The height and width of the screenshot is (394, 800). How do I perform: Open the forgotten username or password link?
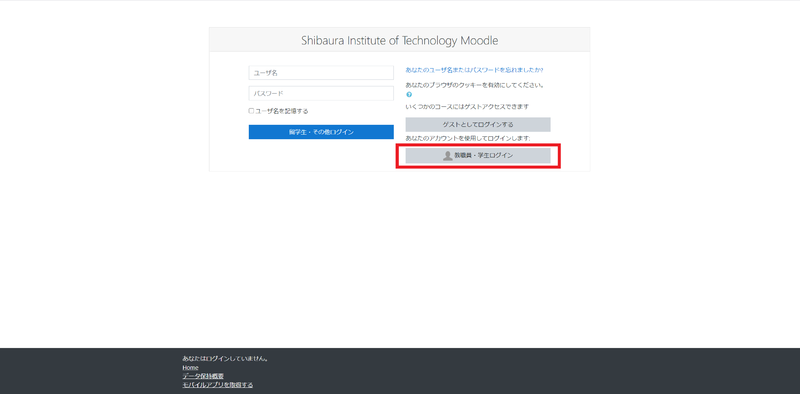[474, 69]
